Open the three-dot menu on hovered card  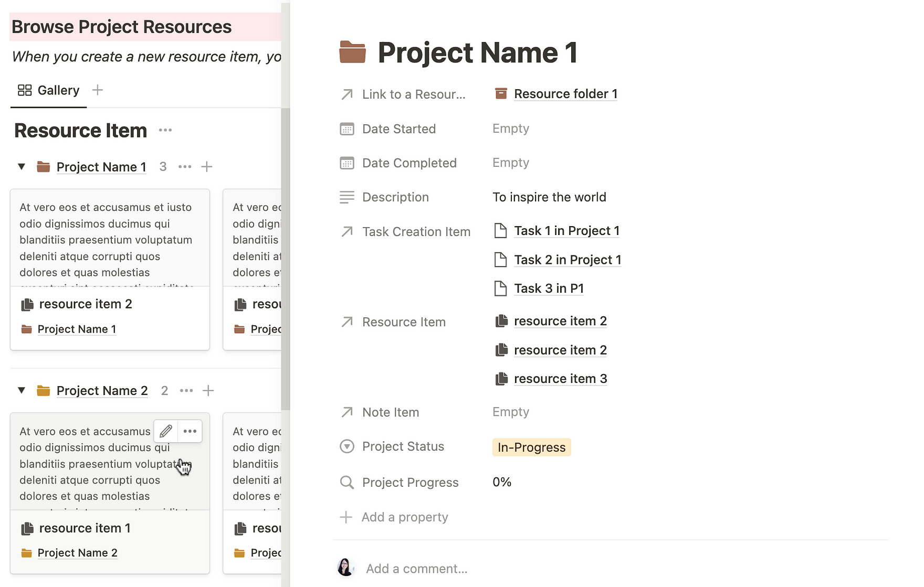(x=190, y=431)
